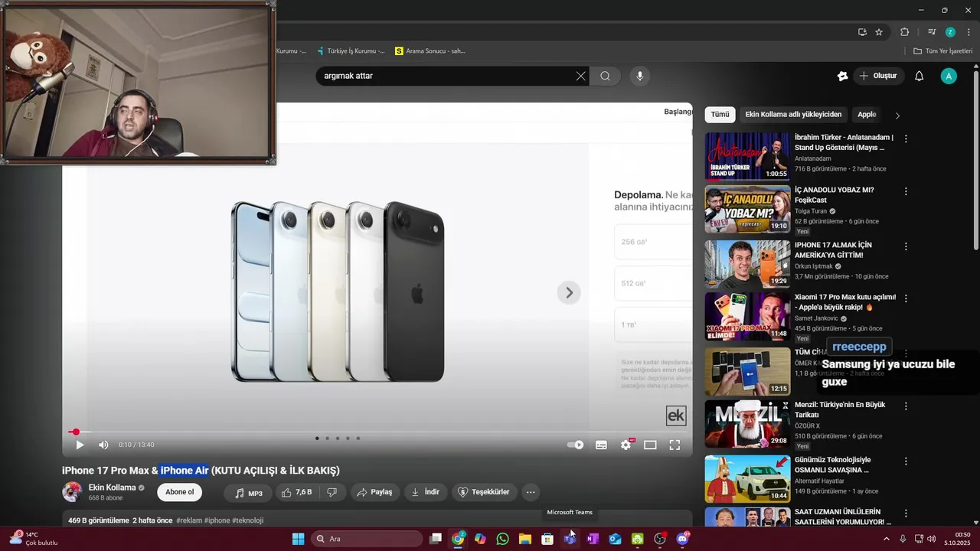Toggle subtitles in the video player

[x=602, y=445]
